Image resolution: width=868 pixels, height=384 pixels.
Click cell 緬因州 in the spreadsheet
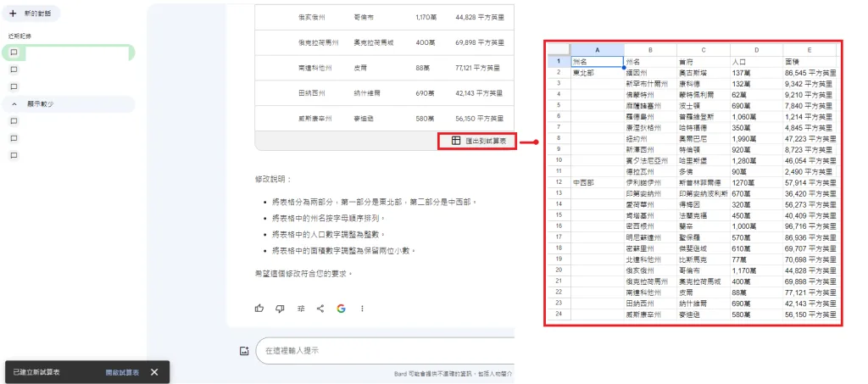[650, 73]
